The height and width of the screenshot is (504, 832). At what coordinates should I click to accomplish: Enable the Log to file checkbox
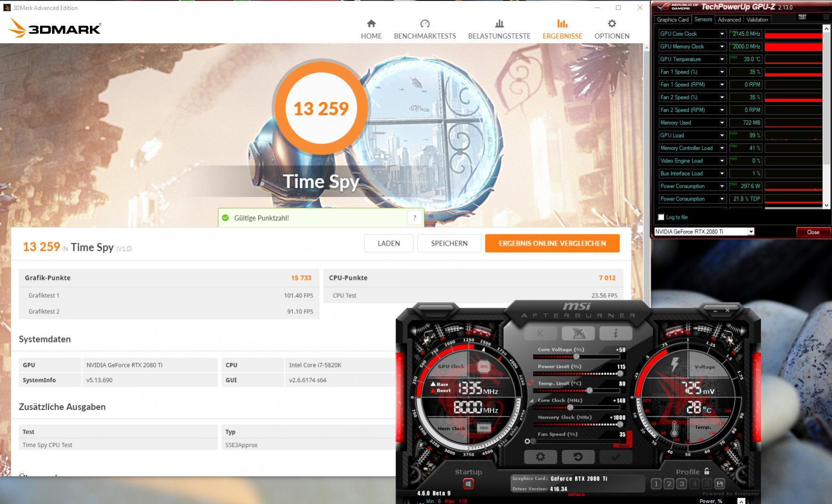pyautogui.click(x=661, y=217)
